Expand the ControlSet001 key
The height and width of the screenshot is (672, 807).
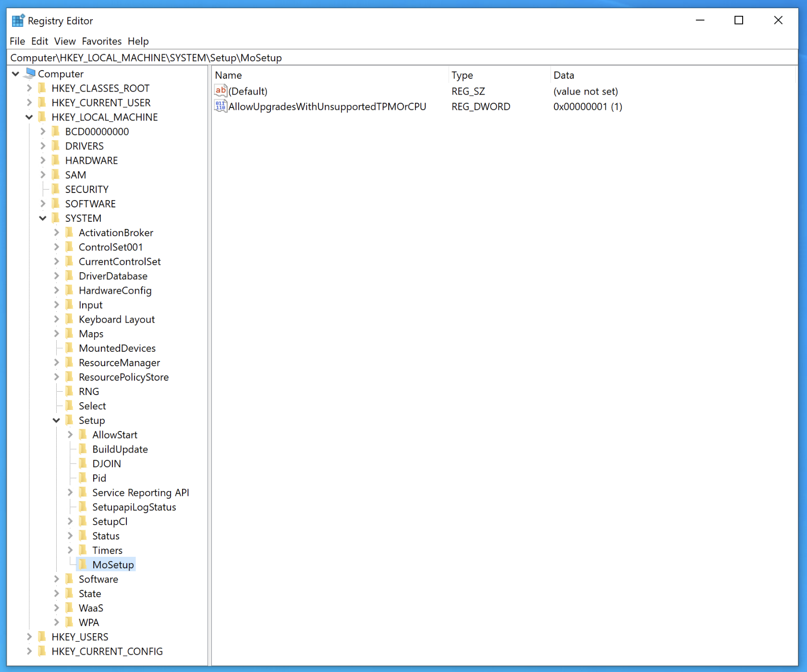coord(56,247)
